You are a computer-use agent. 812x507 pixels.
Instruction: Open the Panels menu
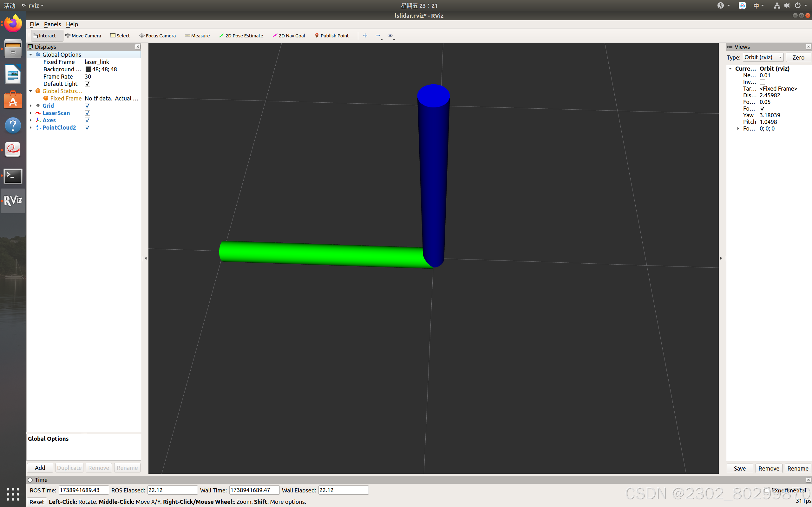pos(52,24)
